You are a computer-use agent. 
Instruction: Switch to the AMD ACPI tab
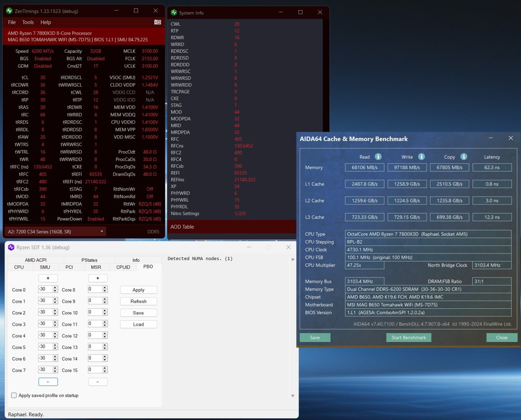coord(36,260)
